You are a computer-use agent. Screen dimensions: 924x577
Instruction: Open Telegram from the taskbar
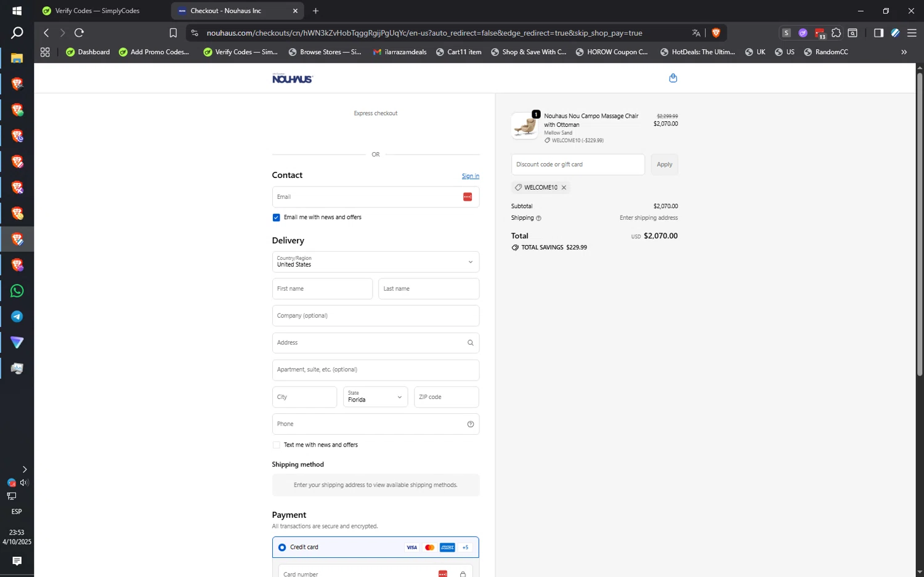point(17,317)
